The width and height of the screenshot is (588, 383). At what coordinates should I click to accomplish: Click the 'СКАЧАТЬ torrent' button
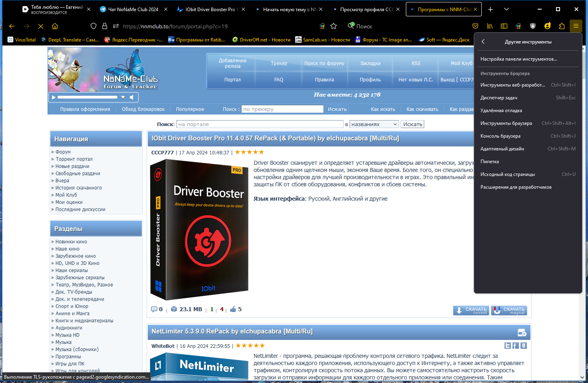click(471, 310)
